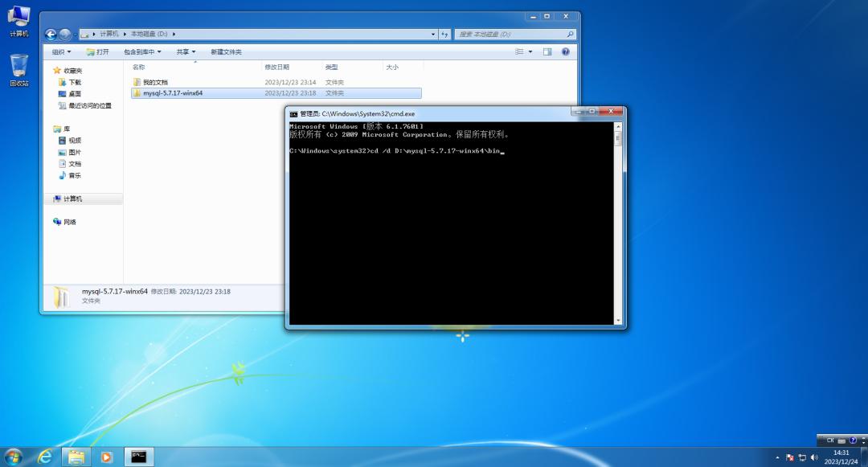
Task: Select 下载 in navigation pane
Action: pyautogui.click(x=70, y=83)
